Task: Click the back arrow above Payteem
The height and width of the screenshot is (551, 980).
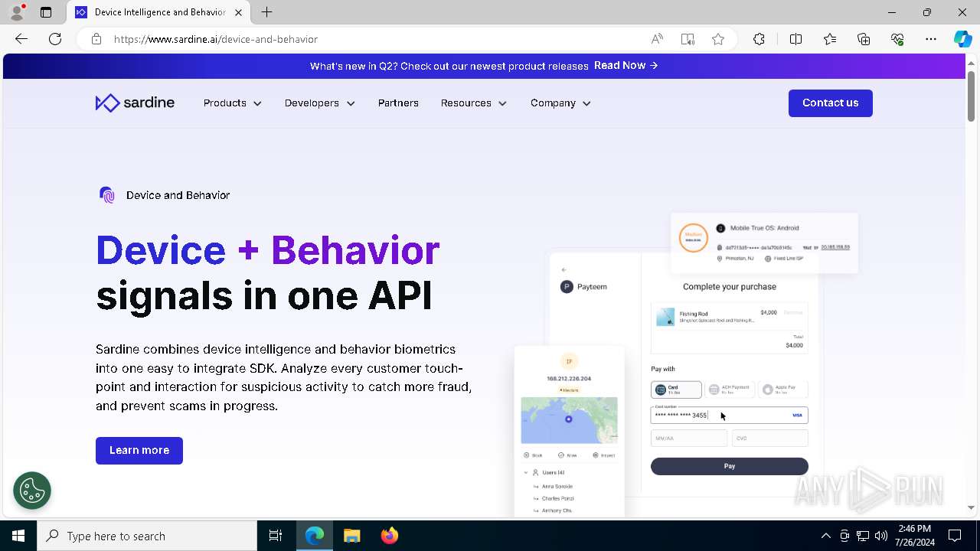Action: coord(564,269)
